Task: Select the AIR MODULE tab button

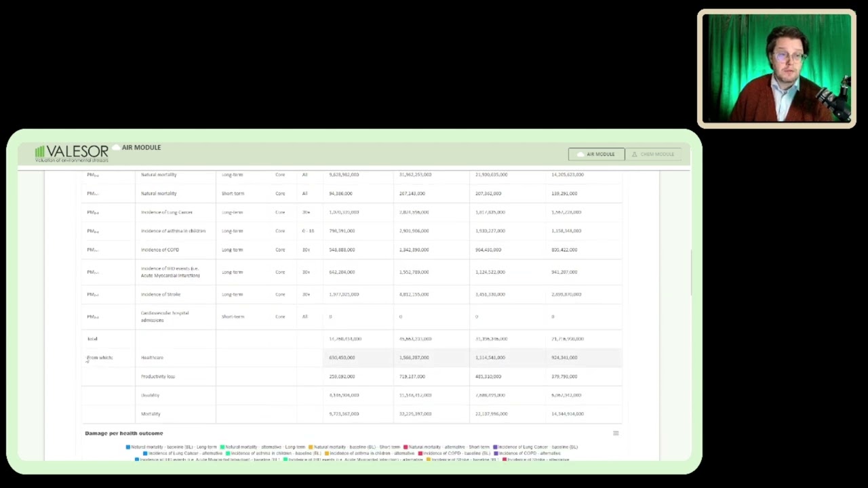Action: click(596, 155)
